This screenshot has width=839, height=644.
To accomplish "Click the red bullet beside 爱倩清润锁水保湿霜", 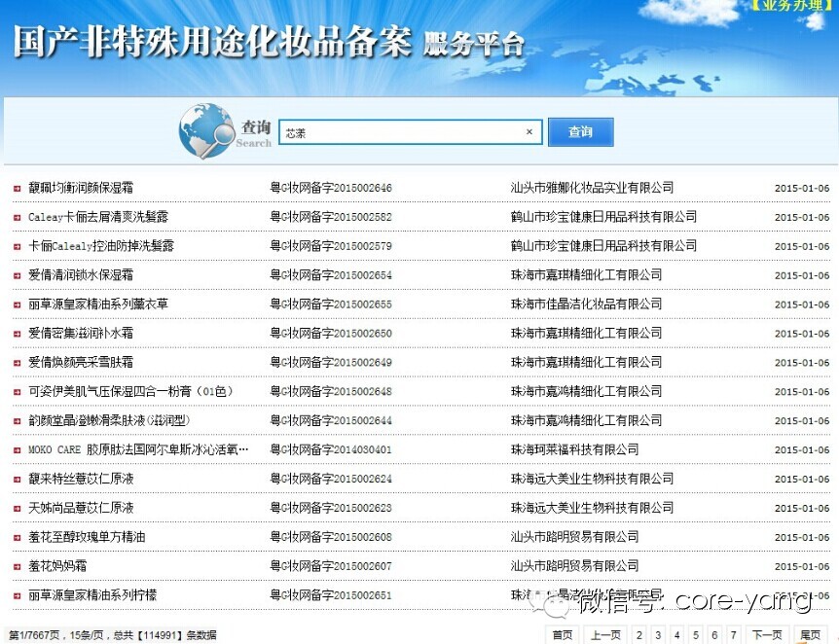I will tap(17, 276).
